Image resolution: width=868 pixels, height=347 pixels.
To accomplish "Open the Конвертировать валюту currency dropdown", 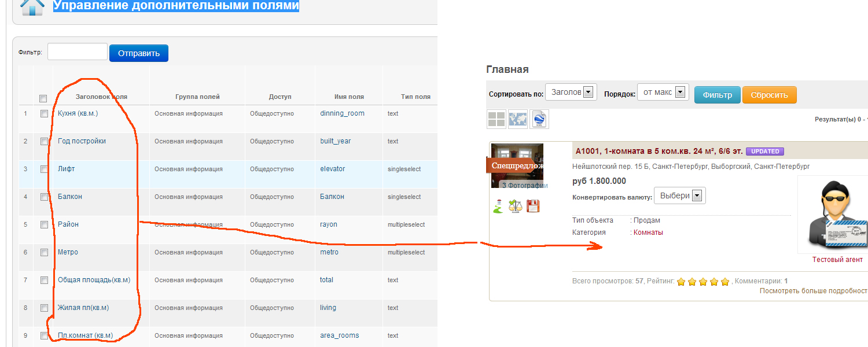I will (x=679, y=195).
